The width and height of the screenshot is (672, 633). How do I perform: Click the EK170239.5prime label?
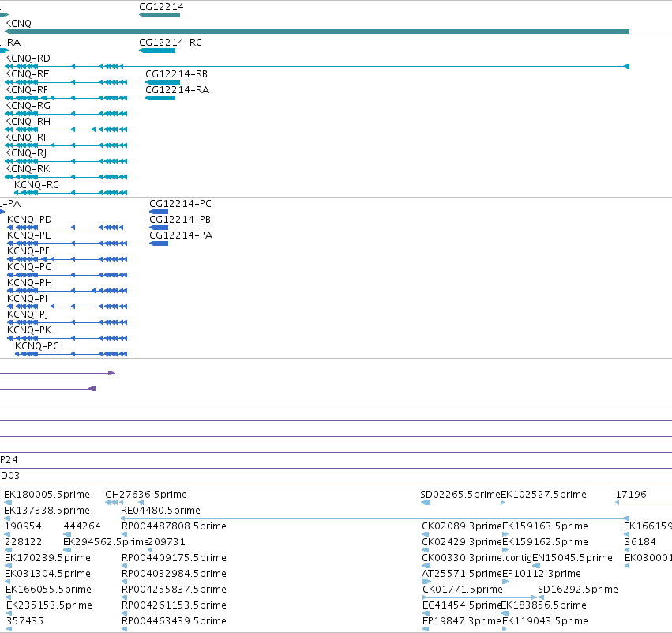[x=47, y=559]
